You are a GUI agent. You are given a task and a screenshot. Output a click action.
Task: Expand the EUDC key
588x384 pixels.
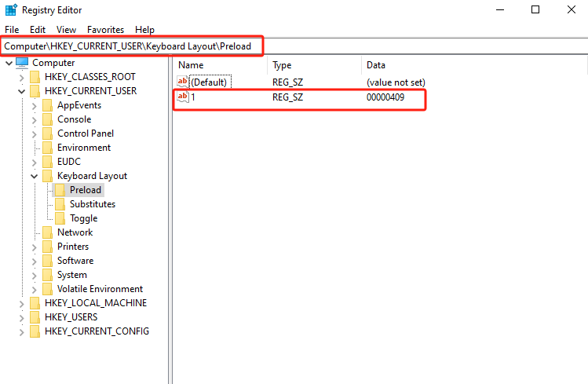point(34,163)
